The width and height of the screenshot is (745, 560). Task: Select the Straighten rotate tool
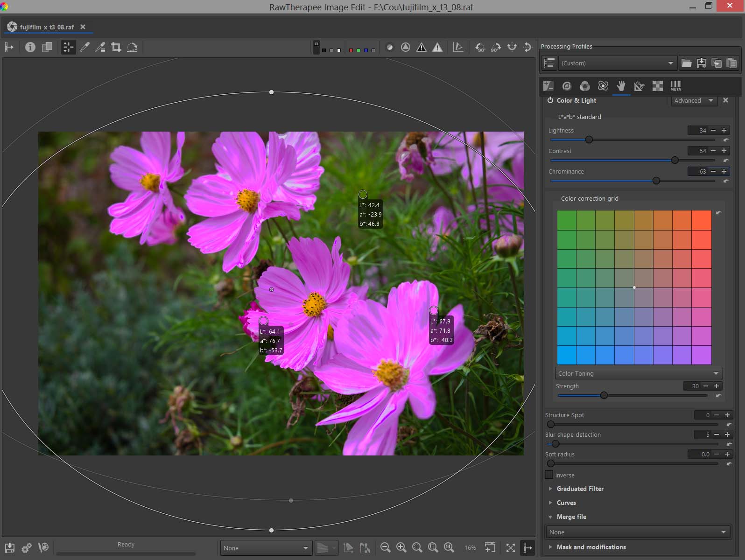point(132,47)
